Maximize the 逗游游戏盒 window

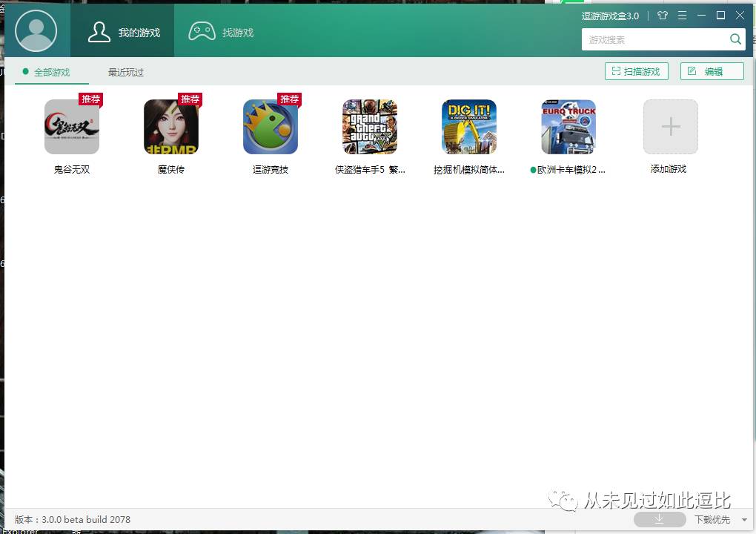pyautogui.click(x=721, y=16)
